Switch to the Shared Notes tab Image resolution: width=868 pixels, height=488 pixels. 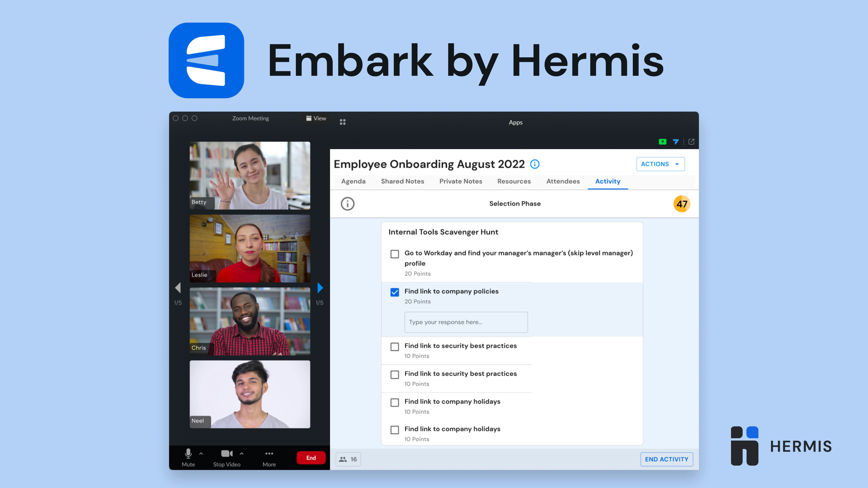pyautogui.click(x=402, y=181)
